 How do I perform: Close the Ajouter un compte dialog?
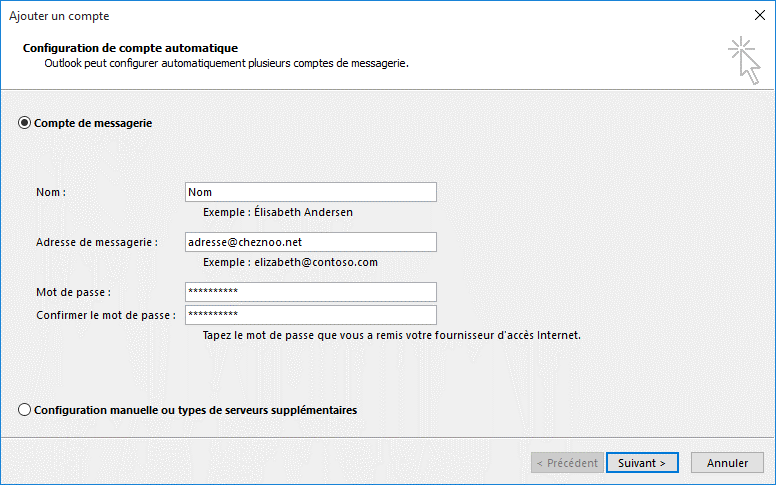760,15
